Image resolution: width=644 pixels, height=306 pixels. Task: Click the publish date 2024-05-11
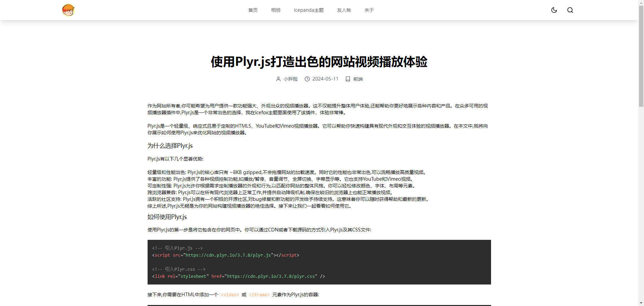click(x=325, y=79)
